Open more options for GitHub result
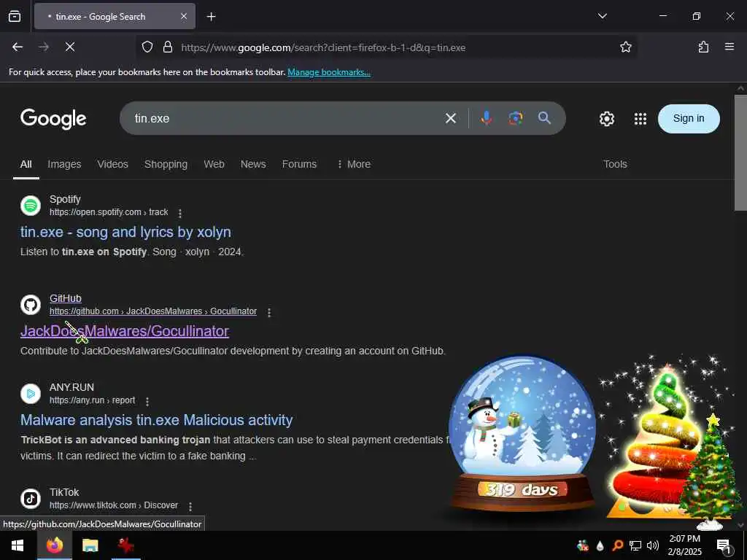 pyautogui.click(x=269, y=312)
